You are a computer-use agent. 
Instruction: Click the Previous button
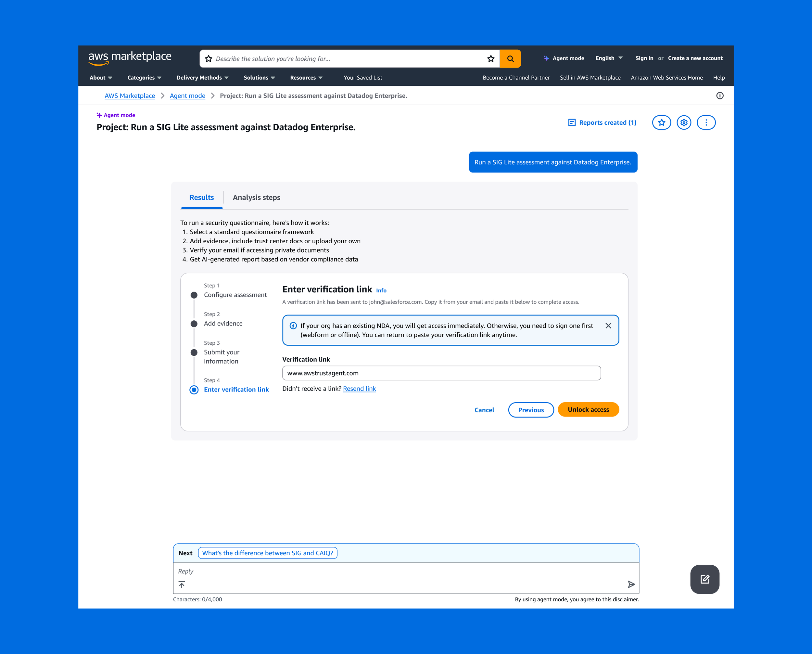point(531,410)
